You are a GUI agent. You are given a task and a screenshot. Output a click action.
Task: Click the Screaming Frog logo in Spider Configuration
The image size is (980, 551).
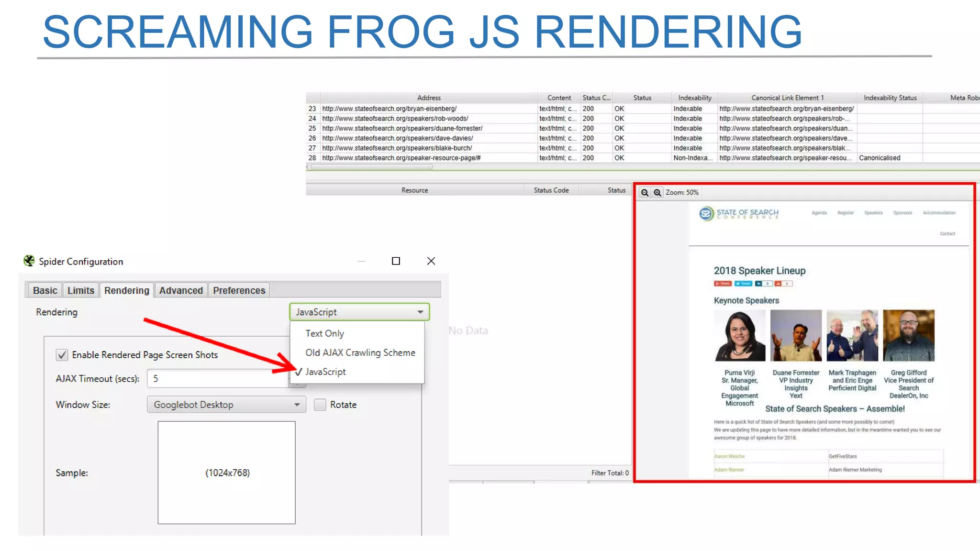click(29, 261)
